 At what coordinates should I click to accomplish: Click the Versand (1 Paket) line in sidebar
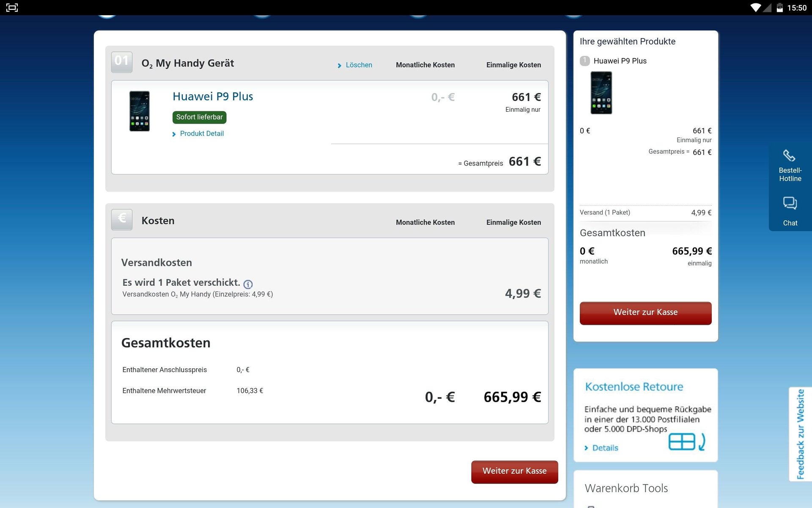pyautogui.click(x=645, y=213)
